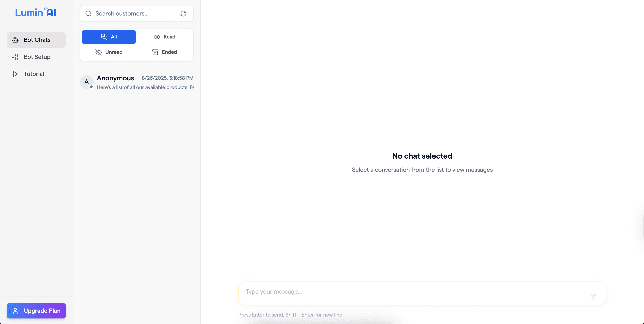
Task: Click the play icon beside Tutorial
Action: pos(15,74)
